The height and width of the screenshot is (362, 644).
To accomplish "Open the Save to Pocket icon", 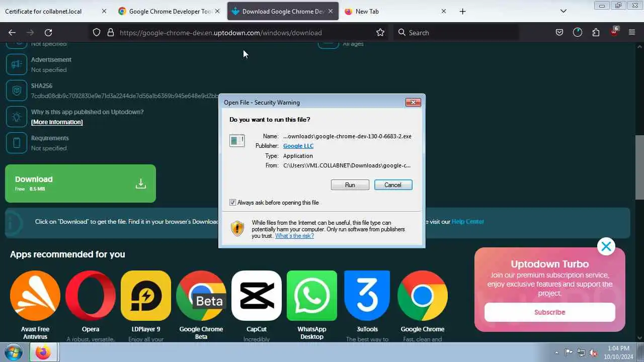I will [x=559, y=33].
